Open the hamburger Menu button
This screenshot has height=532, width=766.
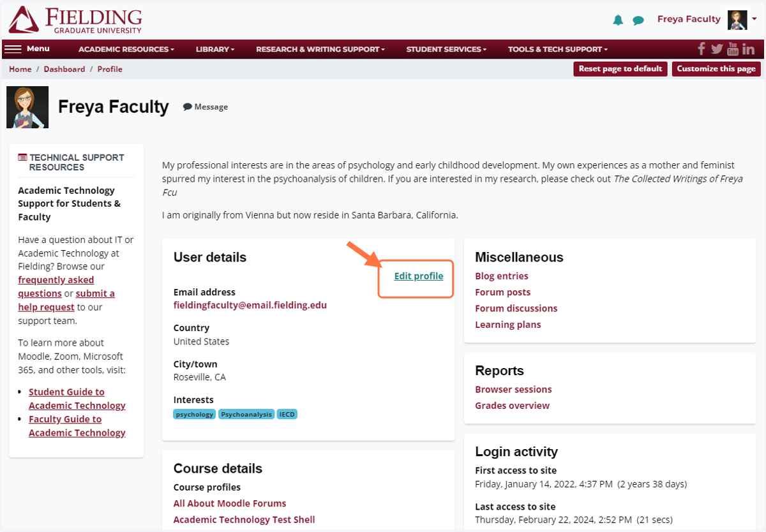[28, 49]
